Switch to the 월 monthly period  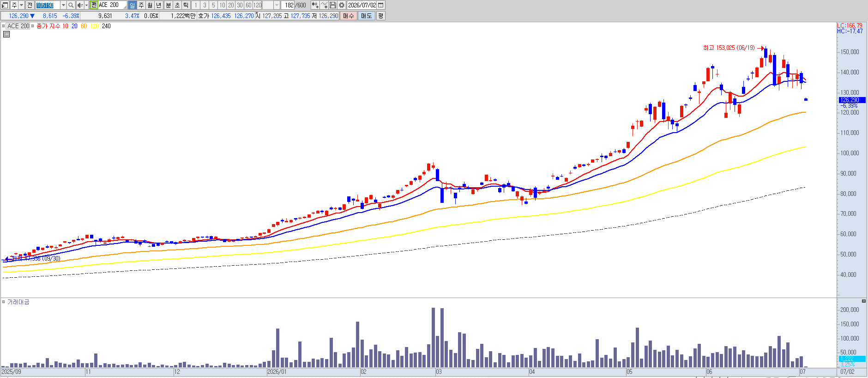click(150, 5)
